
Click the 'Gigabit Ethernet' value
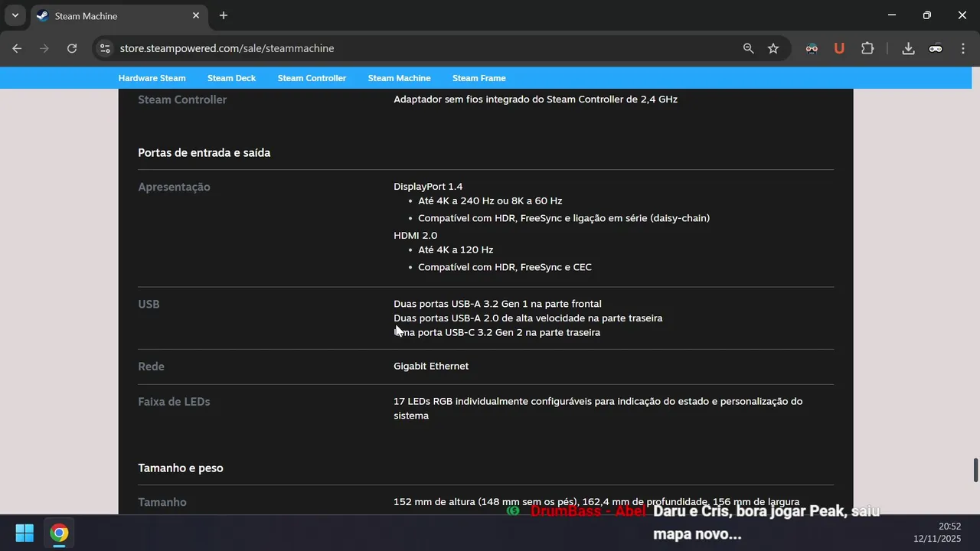pyautogui.click(x=431, y=366)
